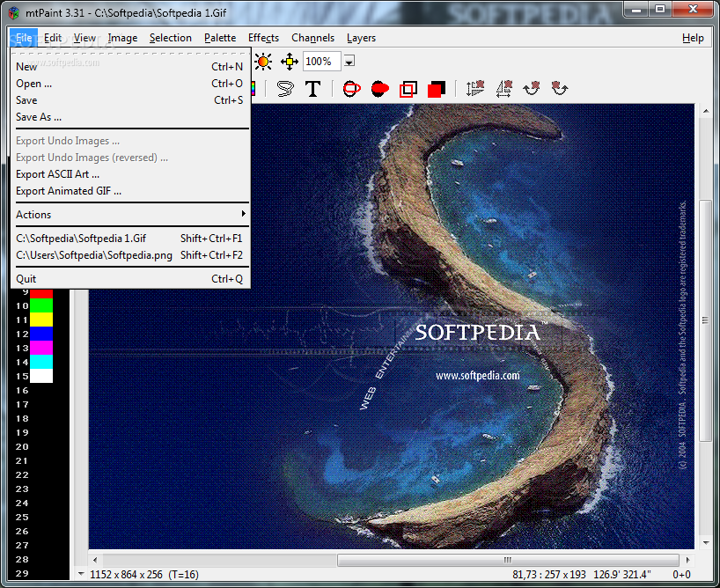Choose Export Animated GIF ...
Screen dimensions: 720x588
pyautogui.click(x=131, y=191)
